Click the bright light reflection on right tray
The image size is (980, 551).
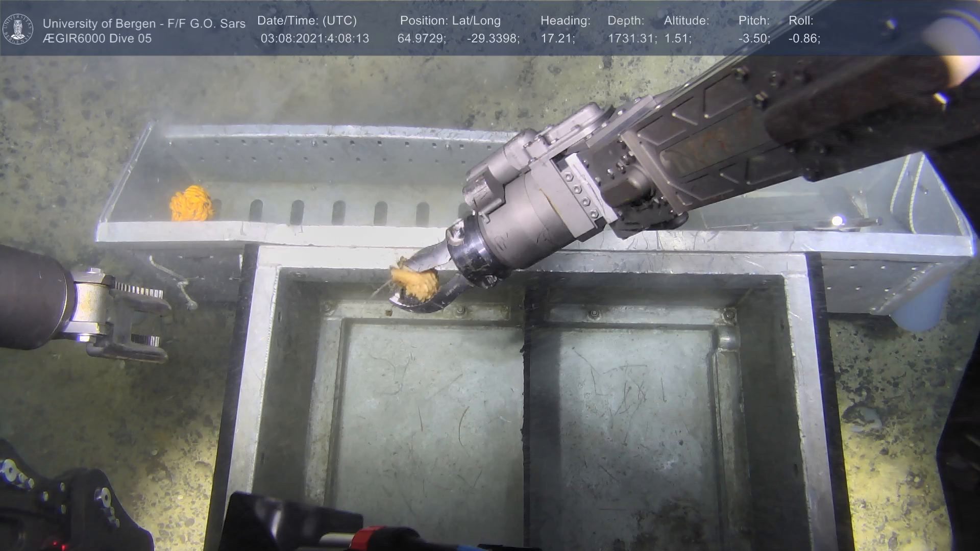(x=837, y=221)
